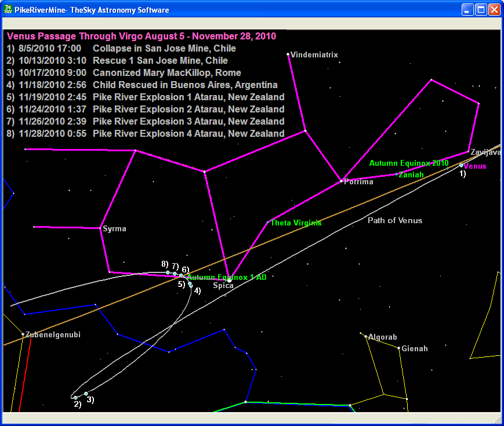Click the Gienah star dot
Image resolution: width=504 pixels, height=426 pixels.
coord(398,348)
